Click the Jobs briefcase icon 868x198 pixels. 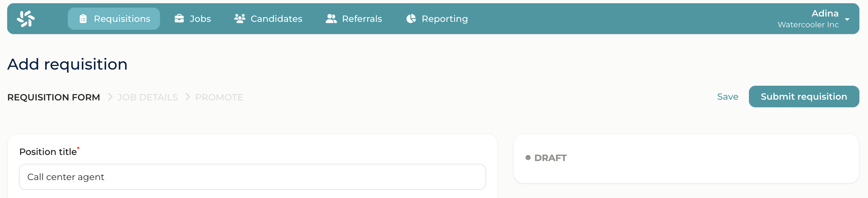[x=179, y=19]
